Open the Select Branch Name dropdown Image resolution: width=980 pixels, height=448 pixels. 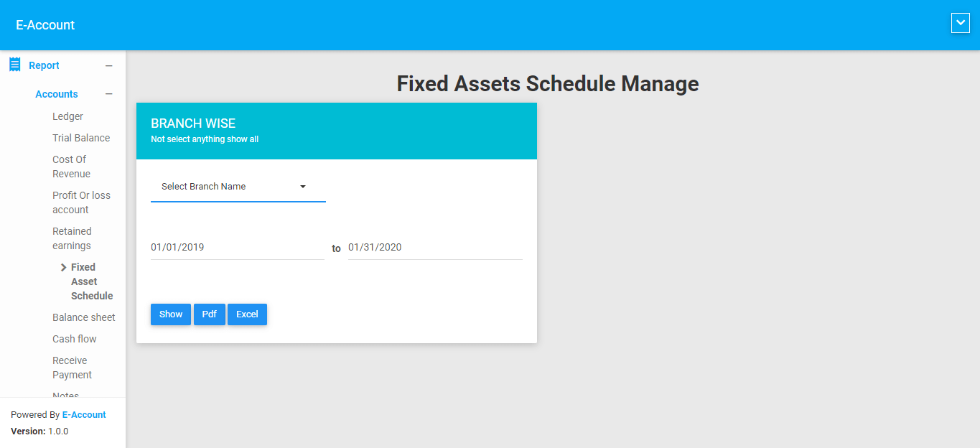point(238,187)
